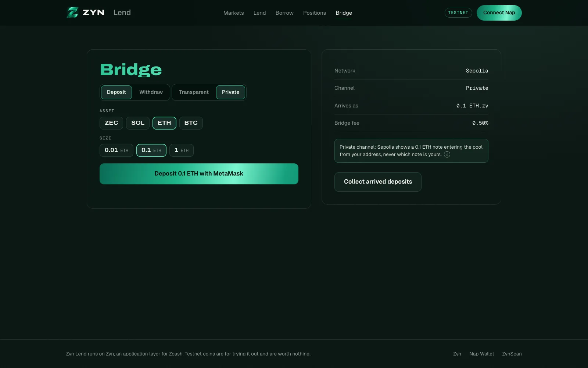The height and width of the screenshot is (368, 588).
Task: Click the Bridge fee label
Action: coord(347,123)
